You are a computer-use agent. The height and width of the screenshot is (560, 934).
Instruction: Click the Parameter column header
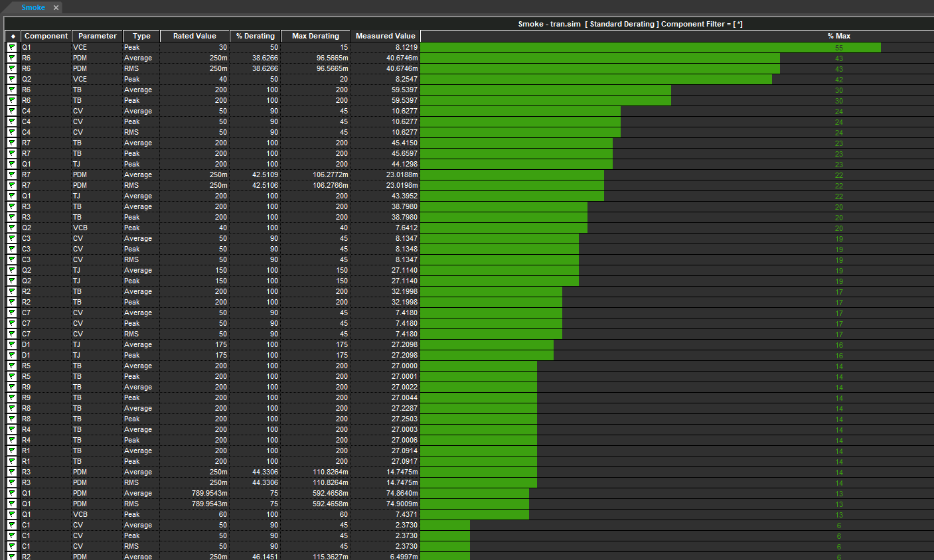(97, 36)
